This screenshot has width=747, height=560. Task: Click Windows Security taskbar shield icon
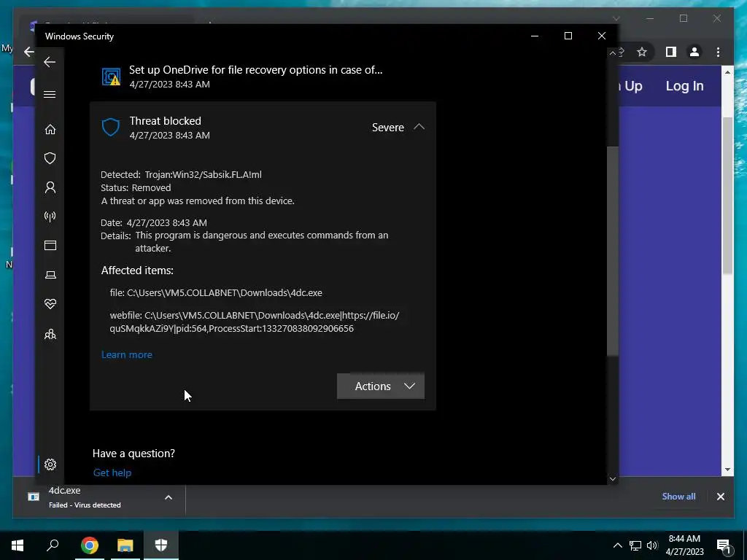pos(161,545)
